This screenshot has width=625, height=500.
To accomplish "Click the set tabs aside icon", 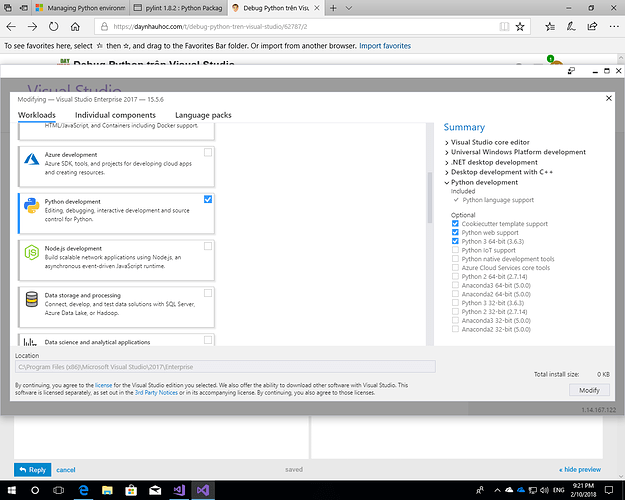I will pyautogui.click(x=24, y=8).
